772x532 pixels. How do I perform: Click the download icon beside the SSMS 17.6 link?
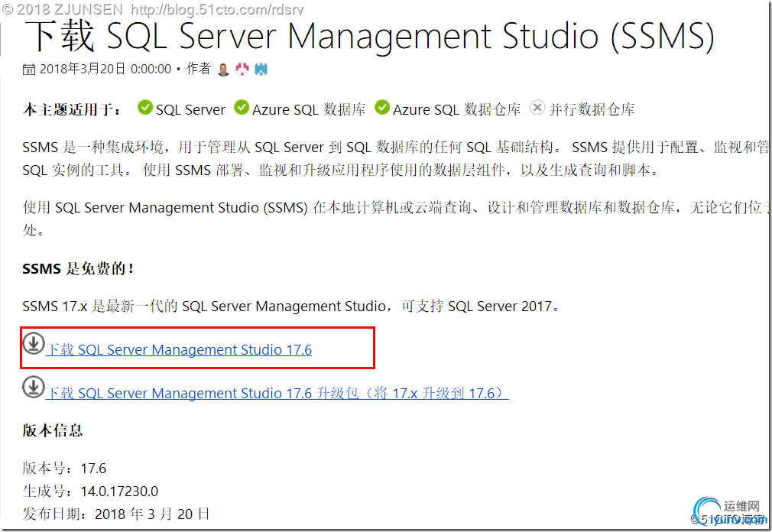[x=34, y=343]
